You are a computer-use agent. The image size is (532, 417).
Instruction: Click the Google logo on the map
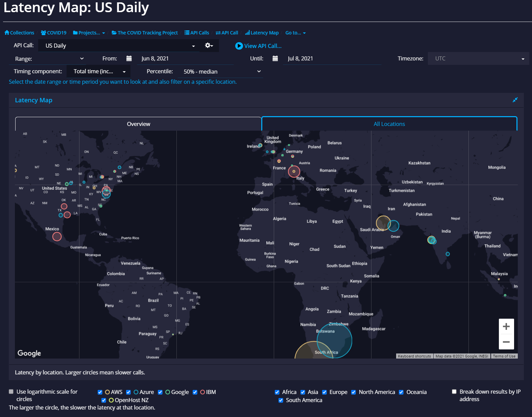29,353
